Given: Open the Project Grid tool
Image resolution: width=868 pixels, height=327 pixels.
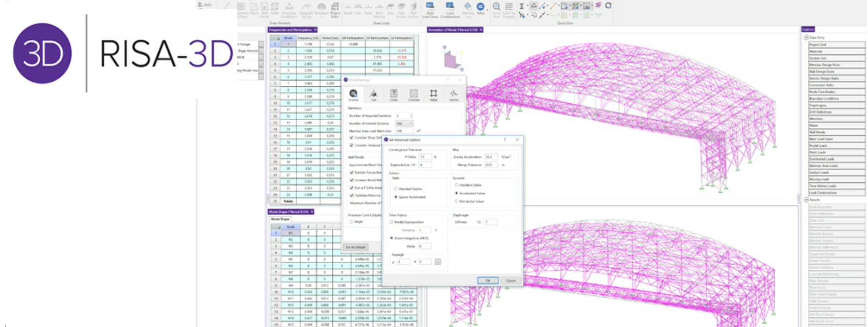Looking at the screenshot, I should click(x=335, y=9).
